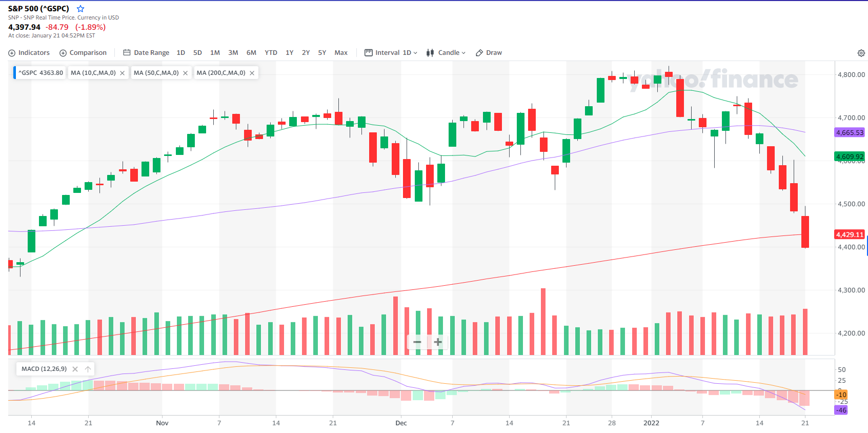
Task: Remove the MA (200,C,MA,0) indicator
Action: click(252, 73)
